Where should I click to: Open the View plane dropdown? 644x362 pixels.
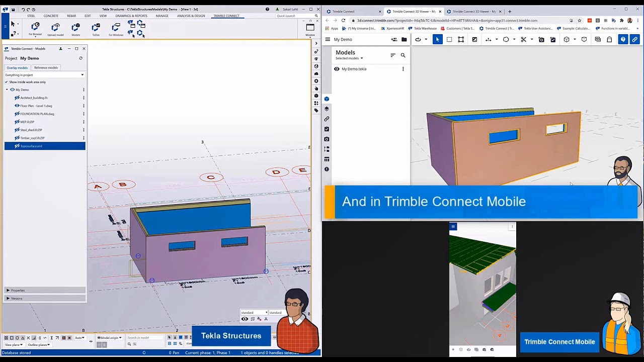(x=14, y=345)
